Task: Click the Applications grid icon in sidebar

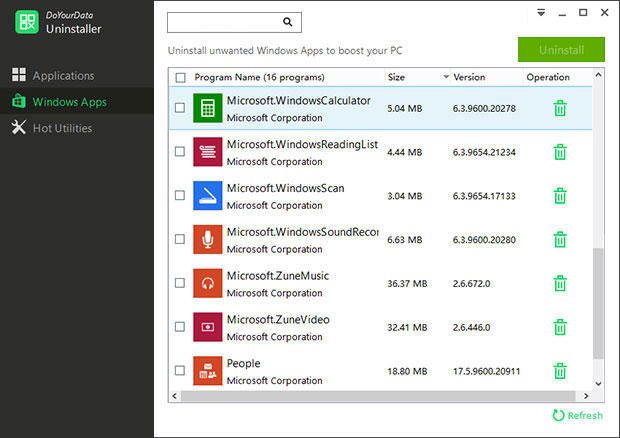Action: [x=19, y=74]
